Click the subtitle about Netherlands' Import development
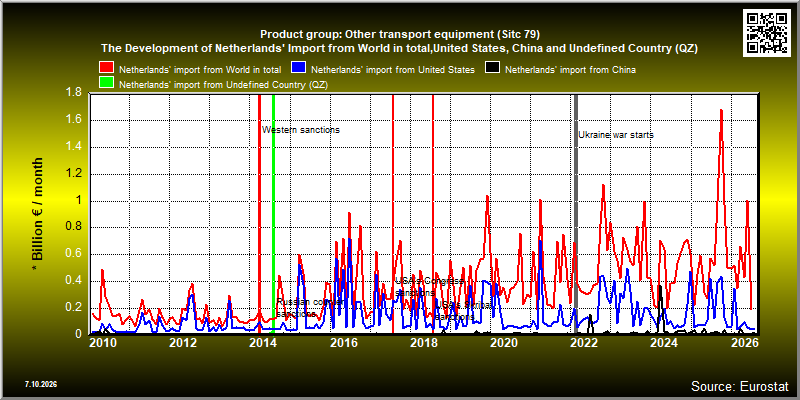The height and width of the screenshot is (400, 800). 399,48
